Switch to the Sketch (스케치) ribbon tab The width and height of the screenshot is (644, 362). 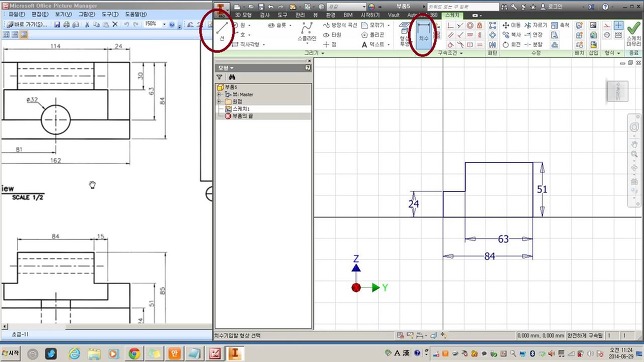(x=452, y=15)
